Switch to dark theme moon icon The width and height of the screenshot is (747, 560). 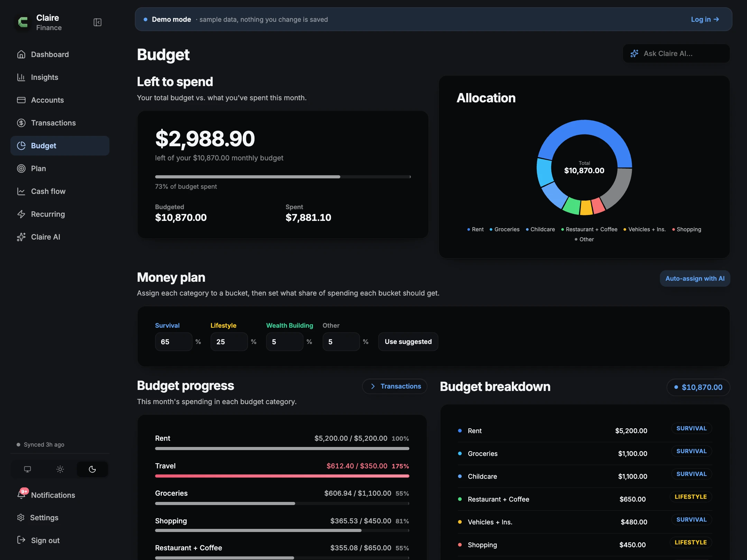pos(92,469)
